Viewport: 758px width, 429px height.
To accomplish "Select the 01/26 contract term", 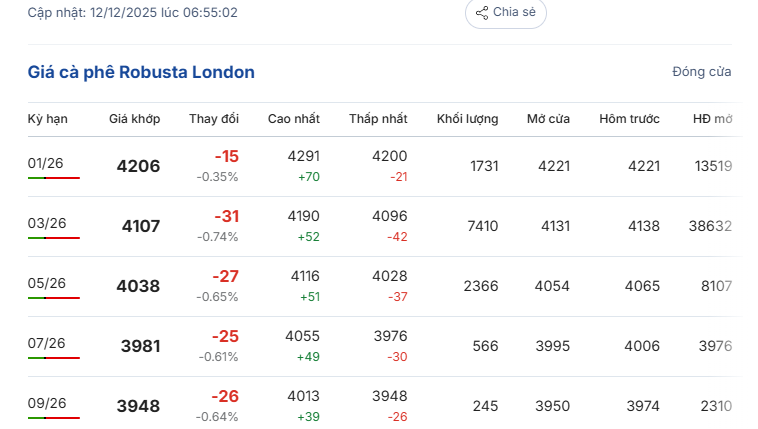I will click(46, 163).
